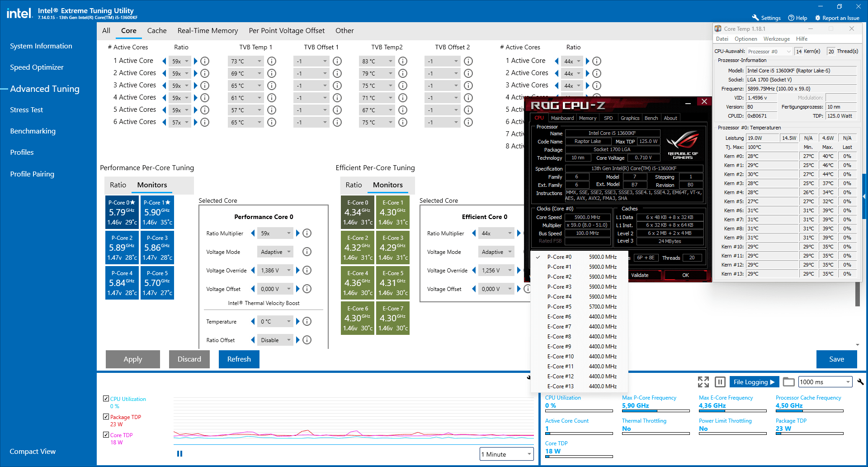Switch to the Cache tab
868x467 pixels.
click(x=157, y=31)
